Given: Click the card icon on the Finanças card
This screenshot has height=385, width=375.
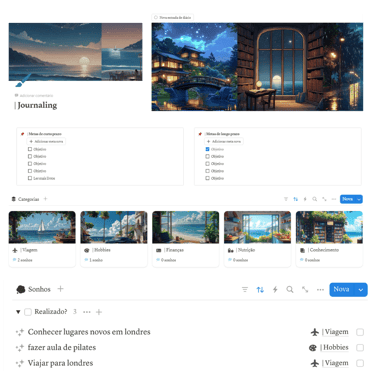Looking at the screenshot, I should tap(159, 250).
